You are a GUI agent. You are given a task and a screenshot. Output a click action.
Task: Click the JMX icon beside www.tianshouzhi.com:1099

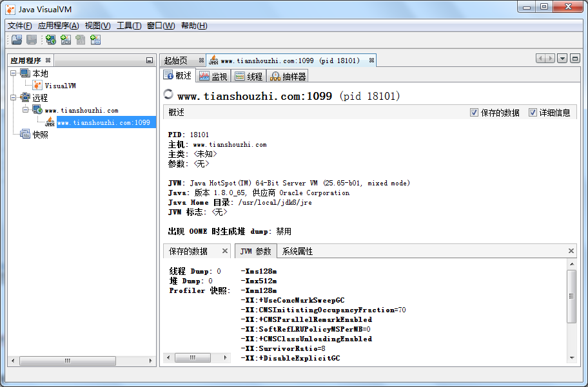(50, 122)
